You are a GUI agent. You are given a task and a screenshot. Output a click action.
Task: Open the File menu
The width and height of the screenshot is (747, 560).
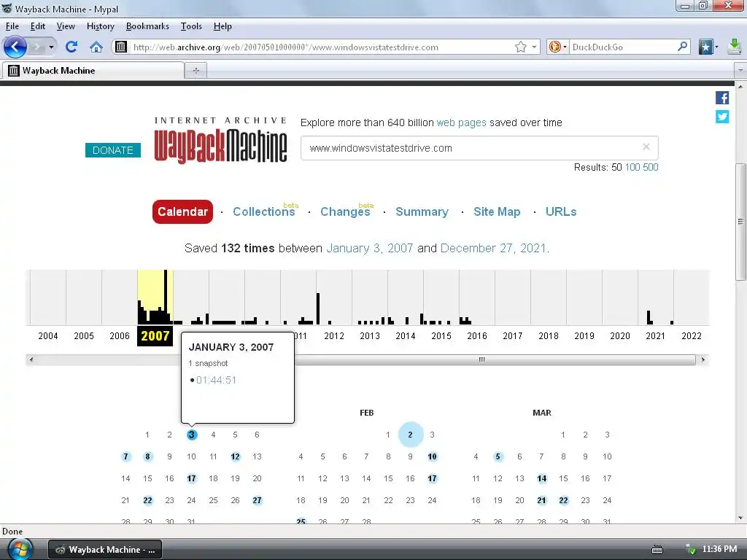tap(12, 26)
